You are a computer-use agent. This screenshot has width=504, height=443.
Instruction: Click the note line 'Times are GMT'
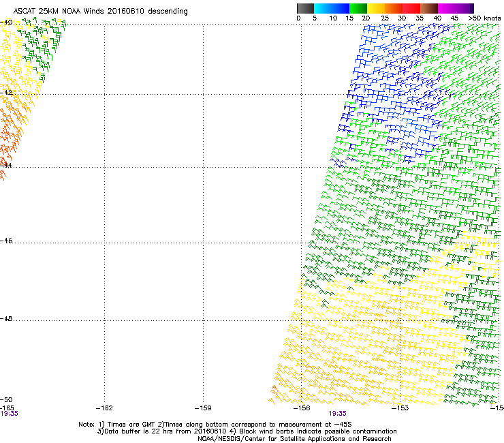pyautogui.click(x=215, y=425)
